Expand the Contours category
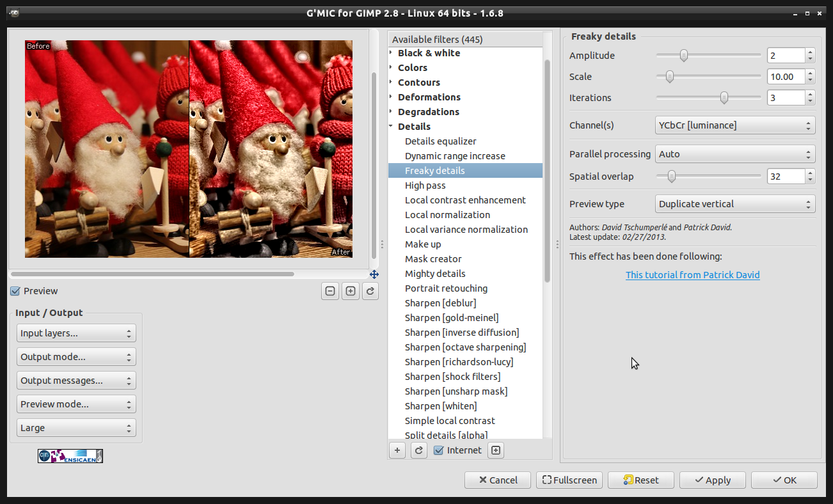 coord(391,83)
